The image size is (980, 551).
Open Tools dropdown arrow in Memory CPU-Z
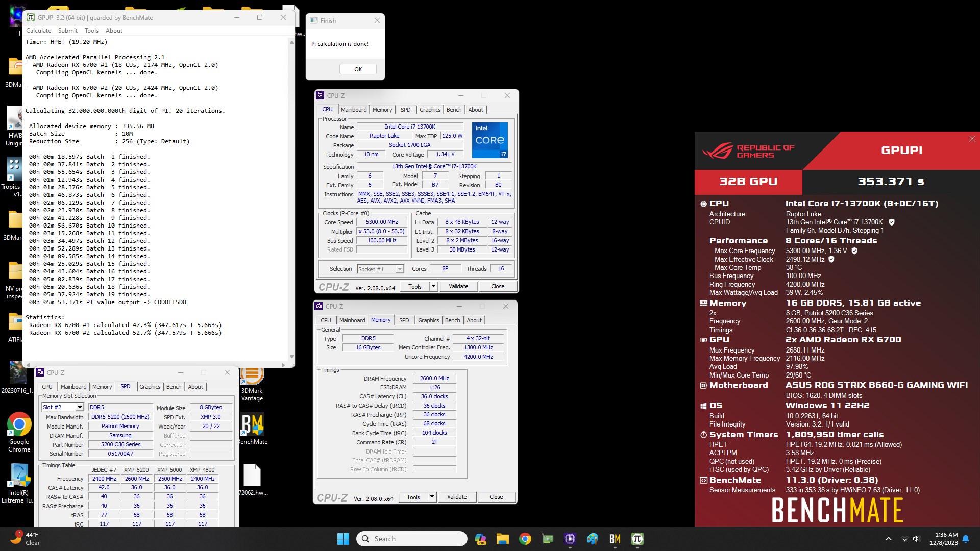(x=432, y=497)
